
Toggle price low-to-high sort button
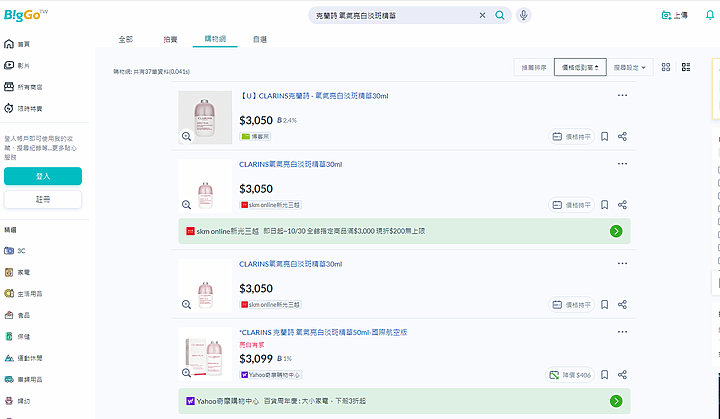tap(580, 68)
